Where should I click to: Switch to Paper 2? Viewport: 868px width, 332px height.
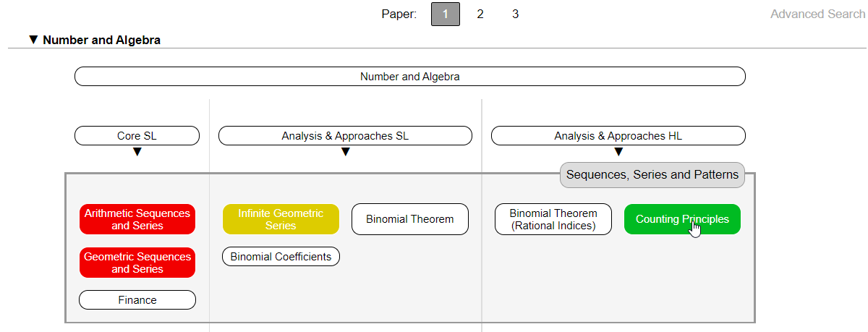click(480, 14)
